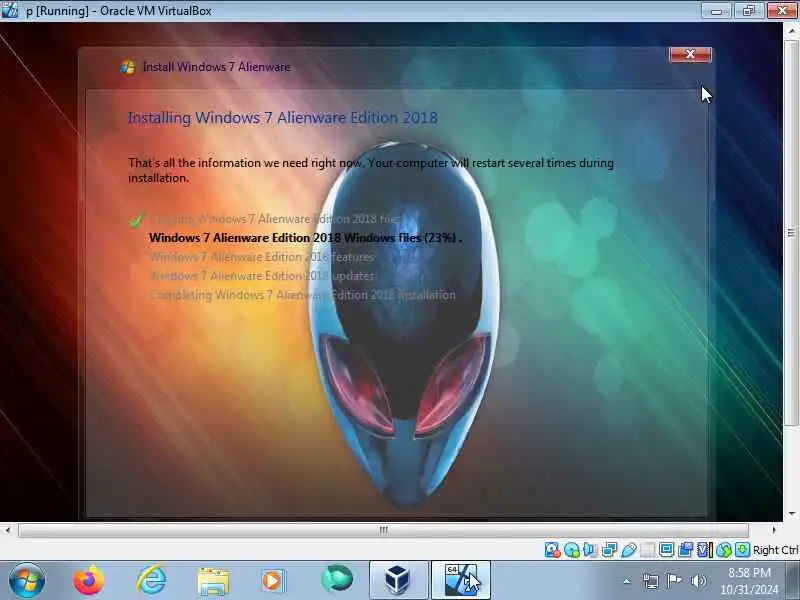Click the "Completing ... installation" step text
Screen dimensions: 800x600
[303, 295]
